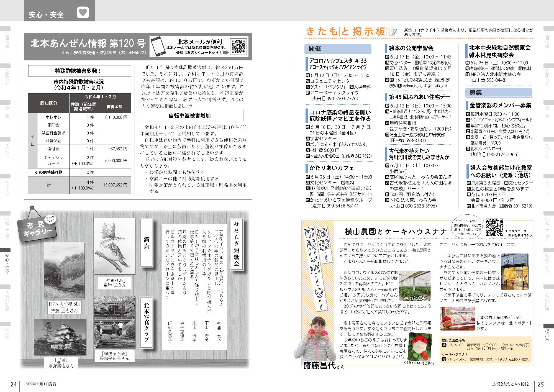Image resolution: width=554 pixels, height=392 pixels.
Task: Click the アコロハ☆フェスタ #33 title
Action: (x=338, y=61)
